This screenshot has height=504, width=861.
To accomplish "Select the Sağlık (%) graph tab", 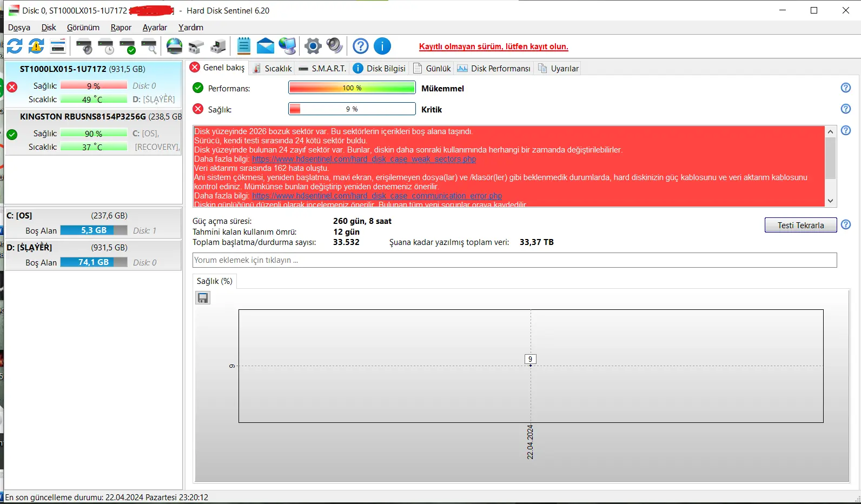I will 215,281.
